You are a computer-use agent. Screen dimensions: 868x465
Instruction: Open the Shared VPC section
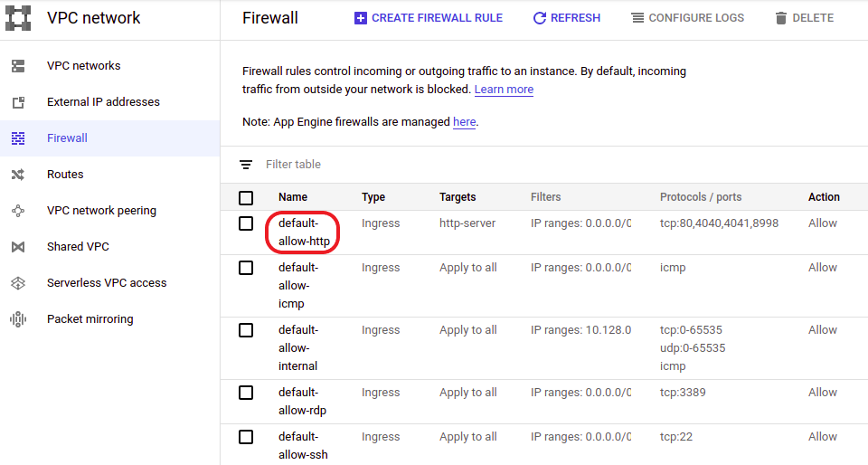tap(78, 247)
